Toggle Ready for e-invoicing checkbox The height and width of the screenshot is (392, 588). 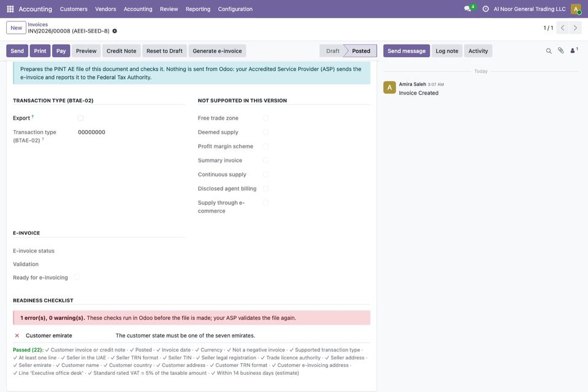coord(77,277)
